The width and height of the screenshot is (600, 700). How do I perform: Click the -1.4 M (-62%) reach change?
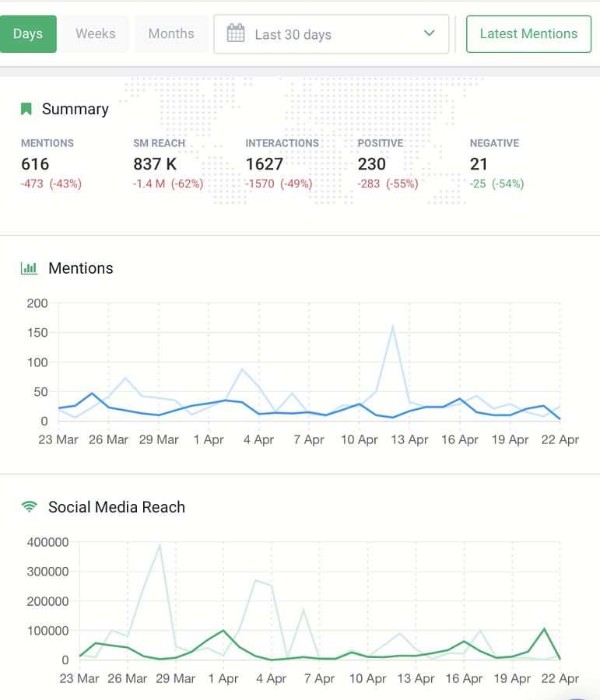coord(168,184)
